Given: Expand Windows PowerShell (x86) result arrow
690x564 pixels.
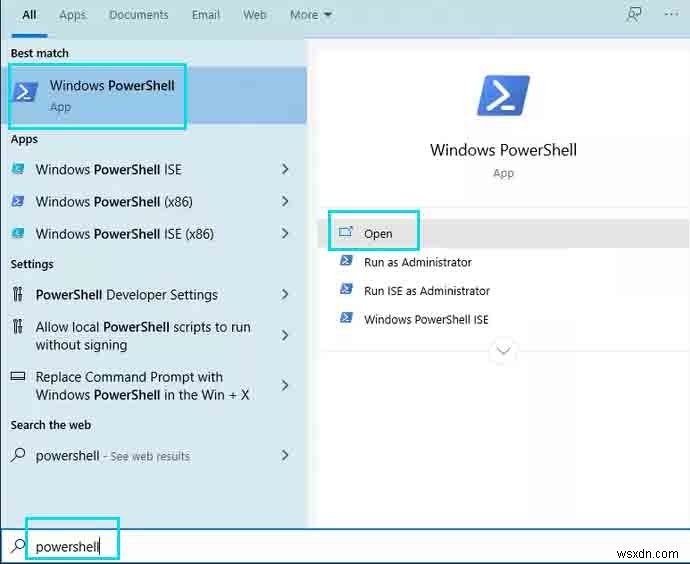Looking at the screenshot, I should coord(285,201).
